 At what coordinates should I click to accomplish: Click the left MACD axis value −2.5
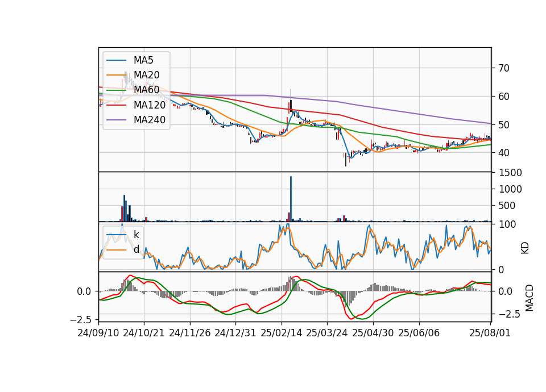click(82, 319)
